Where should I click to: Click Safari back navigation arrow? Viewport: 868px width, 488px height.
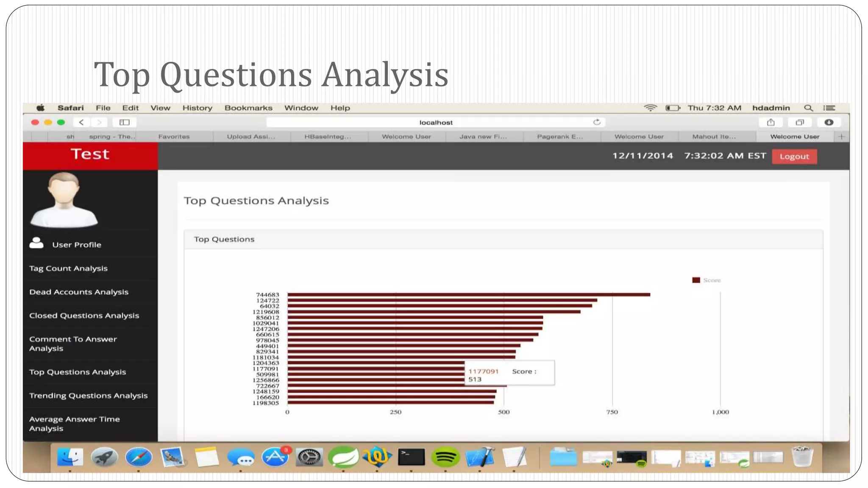[81, 122]
